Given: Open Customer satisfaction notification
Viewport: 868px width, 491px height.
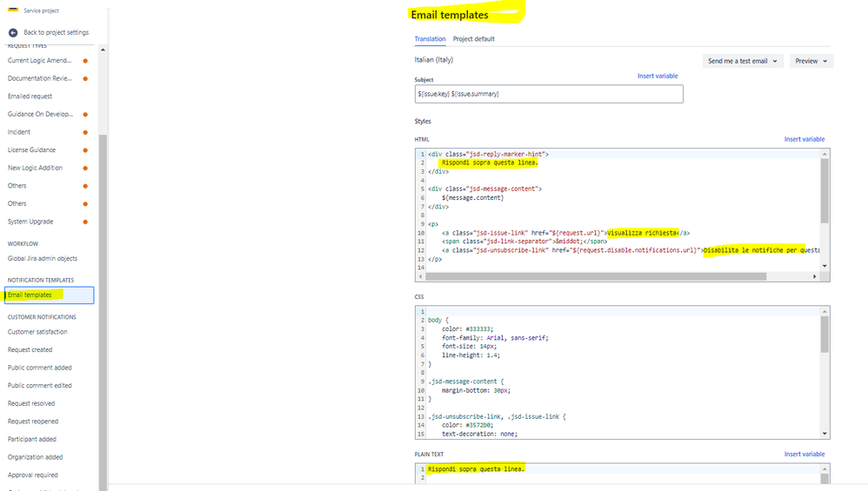Looking at the screenshot, I should pyautogui.click(x=37, y=332).
